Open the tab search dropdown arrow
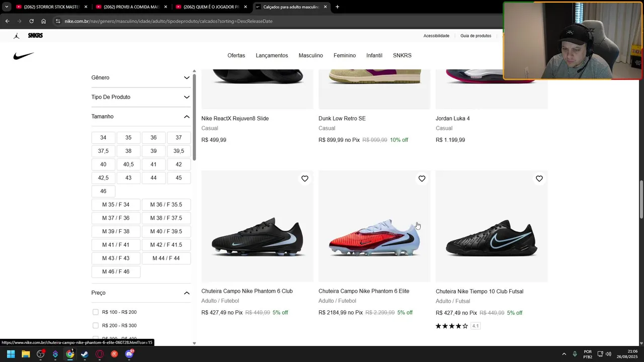 pyautogui.click(x=7, y=7)
